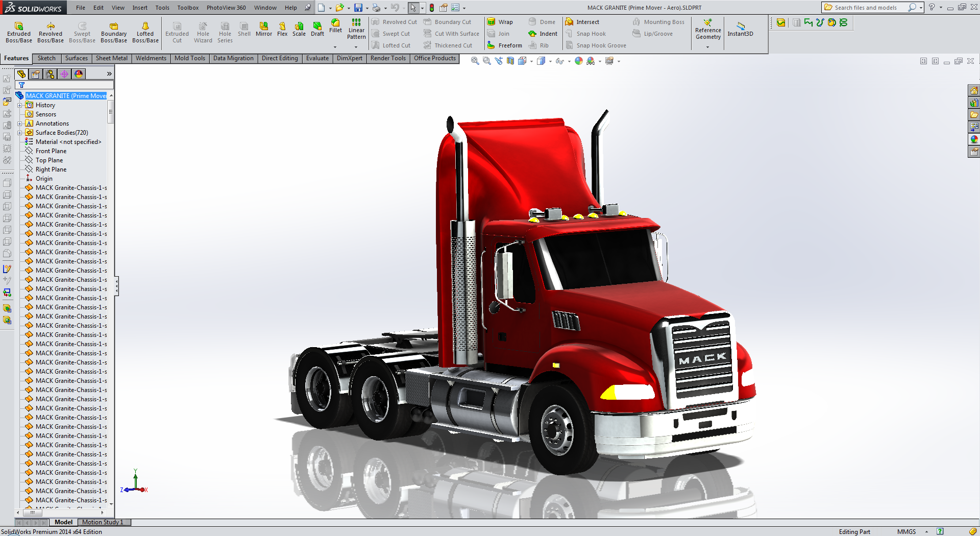The height and width of the screenshot is (536, 980).
Task: Open the ConfigurationManager tab icon
Action: (x=50, y=74)
